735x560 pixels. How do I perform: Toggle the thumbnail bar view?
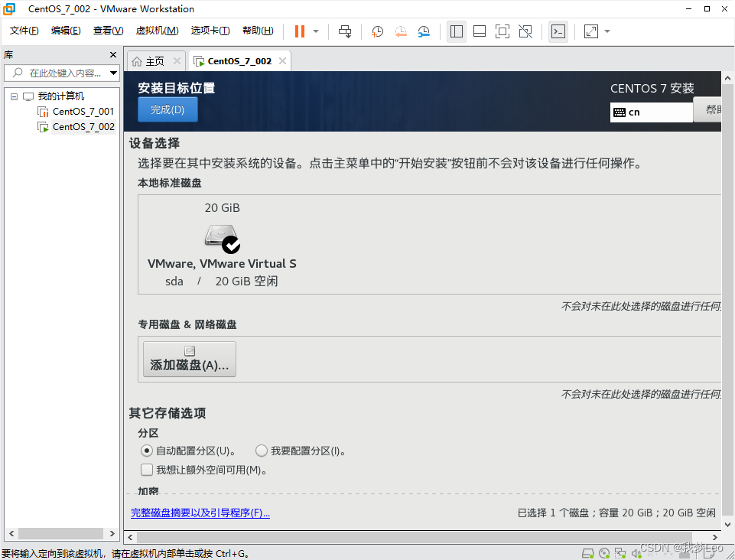(479, 31)
